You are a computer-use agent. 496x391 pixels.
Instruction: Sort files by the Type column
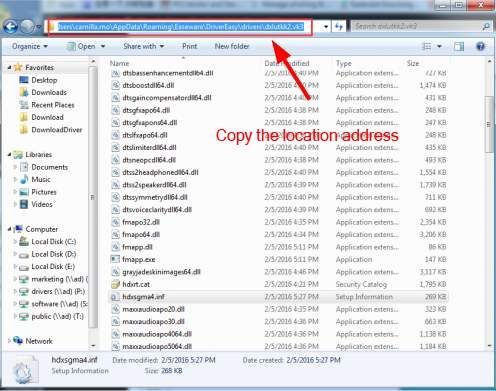[344, 63]
